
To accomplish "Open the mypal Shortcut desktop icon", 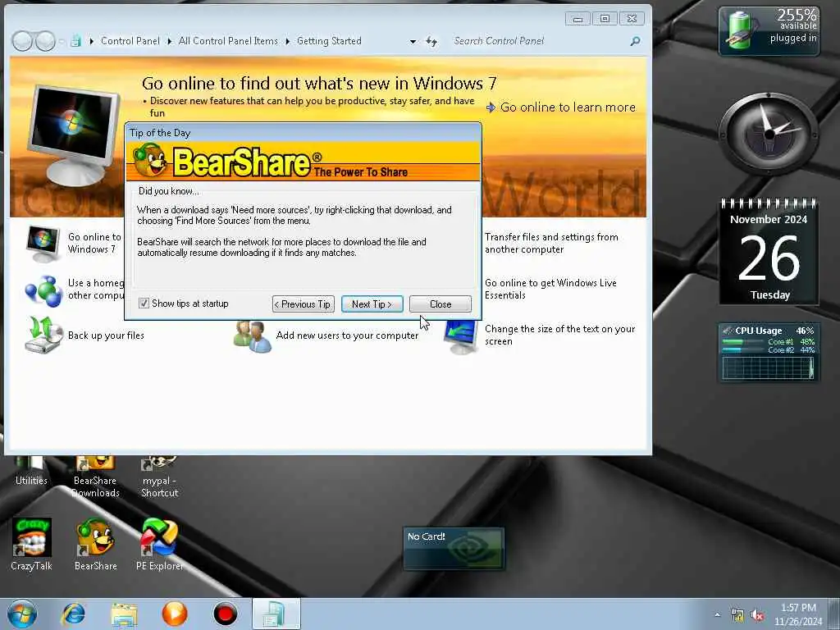I will coord(159,477).
